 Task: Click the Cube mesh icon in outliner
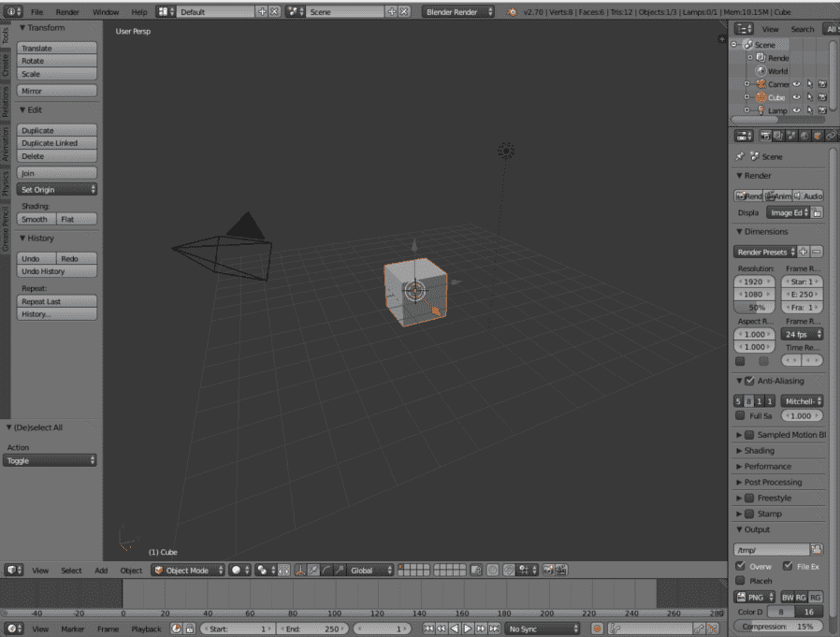(x=760, y=97)
